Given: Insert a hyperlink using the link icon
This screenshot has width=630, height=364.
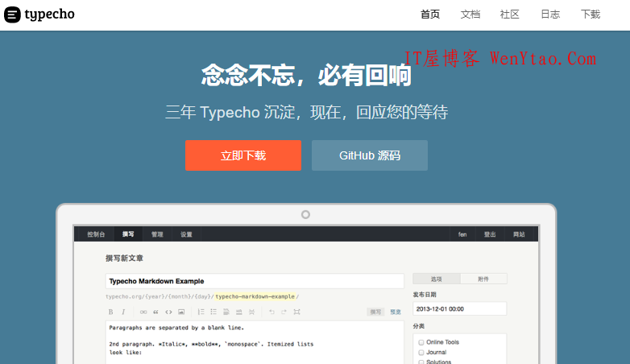Looking at the screenshot, I should [x=143, y=312].
